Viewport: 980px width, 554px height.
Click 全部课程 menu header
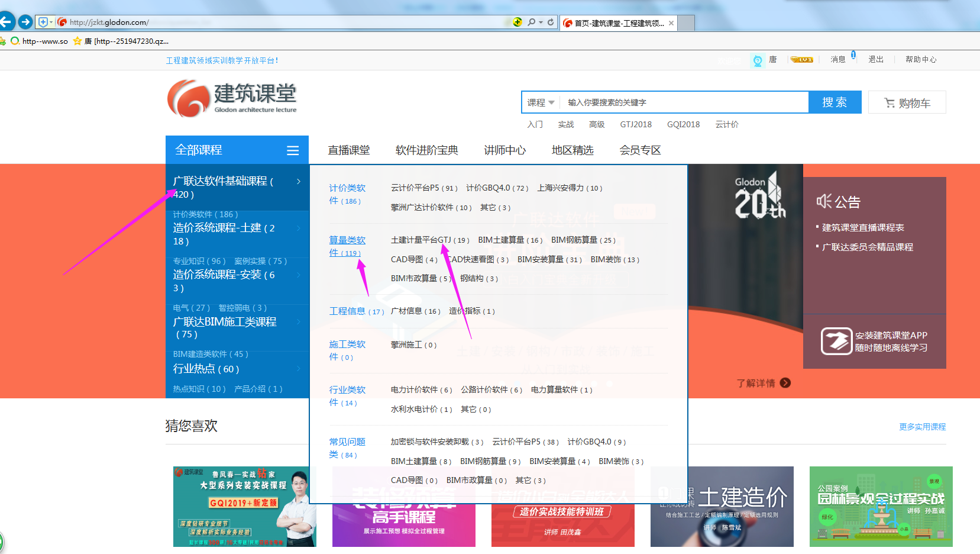pyautogui.click(x=237, y=150)
